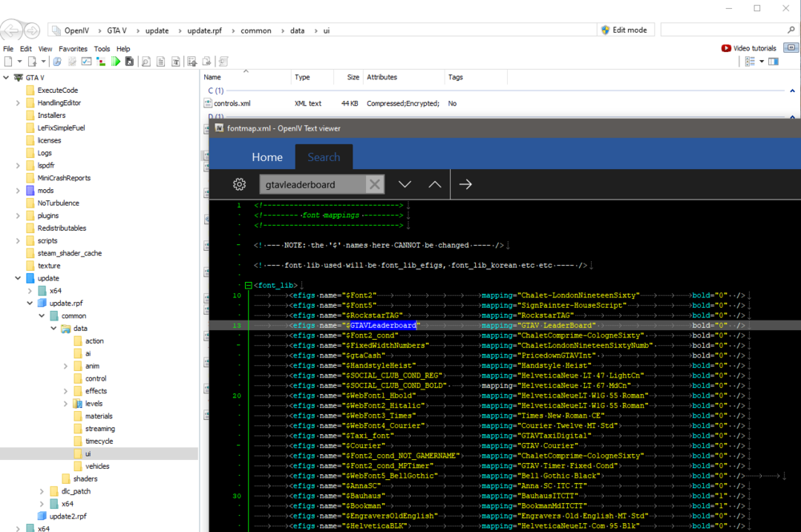Click the go-to arrow beside the search field
Image resolution: width=801 pixels, height=532 pixels.
465,183
